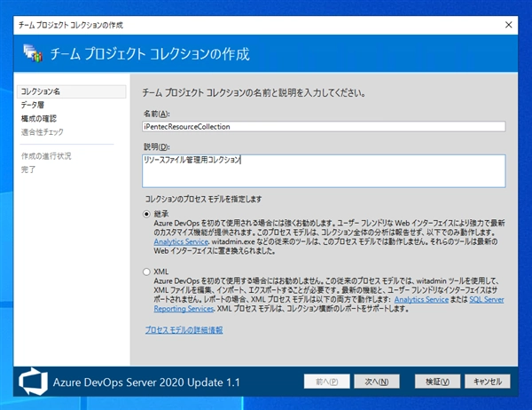Open the プロセス モデルの詳細情報 link
This screenshot has width=532, height=410.
pyautogui.click(x=184, y=330)
